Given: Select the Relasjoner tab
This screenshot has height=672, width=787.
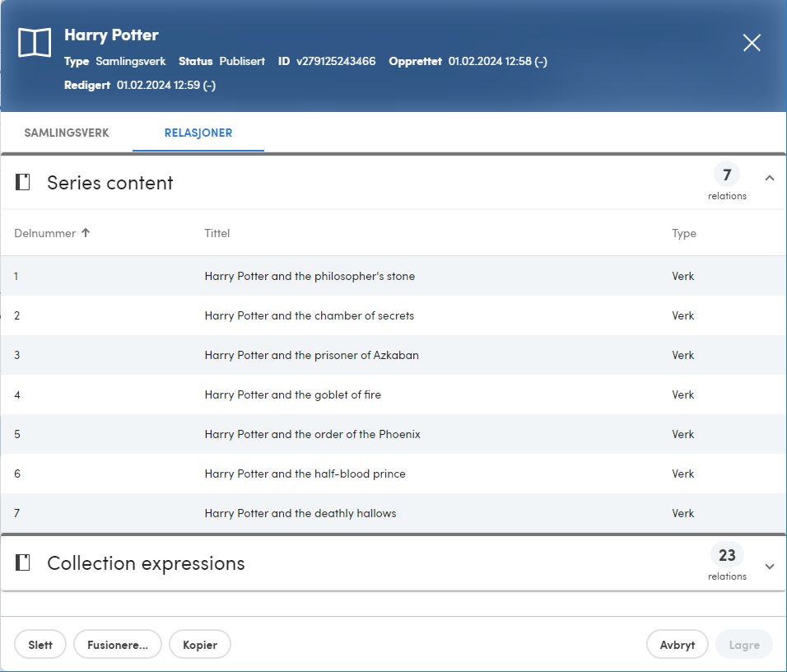Looking at the screenshot, I should pos(198,133).
